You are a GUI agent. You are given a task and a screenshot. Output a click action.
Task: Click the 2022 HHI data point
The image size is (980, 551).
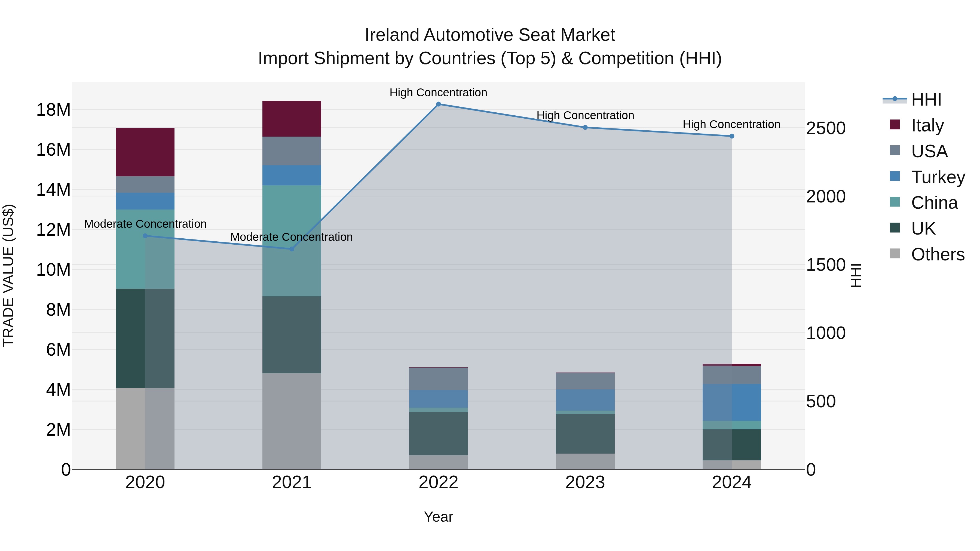(438, 104)
